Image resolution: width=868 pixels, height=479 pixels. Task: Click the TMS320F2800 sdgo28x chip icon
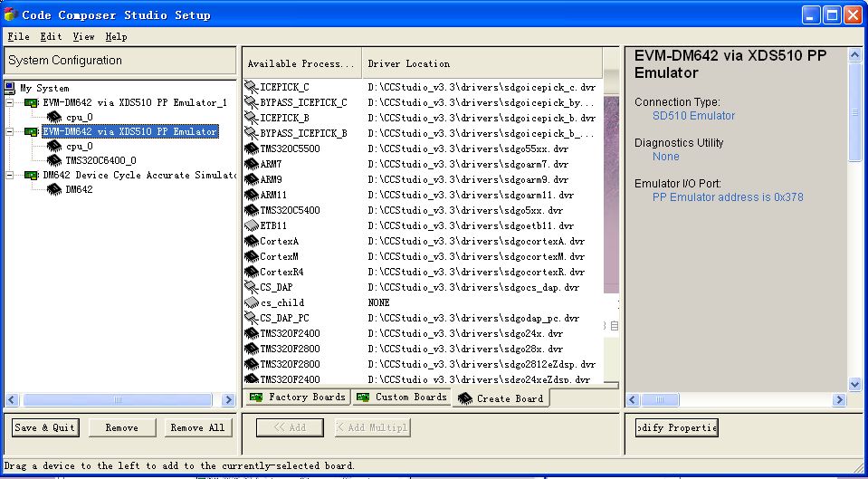[252, 349]
